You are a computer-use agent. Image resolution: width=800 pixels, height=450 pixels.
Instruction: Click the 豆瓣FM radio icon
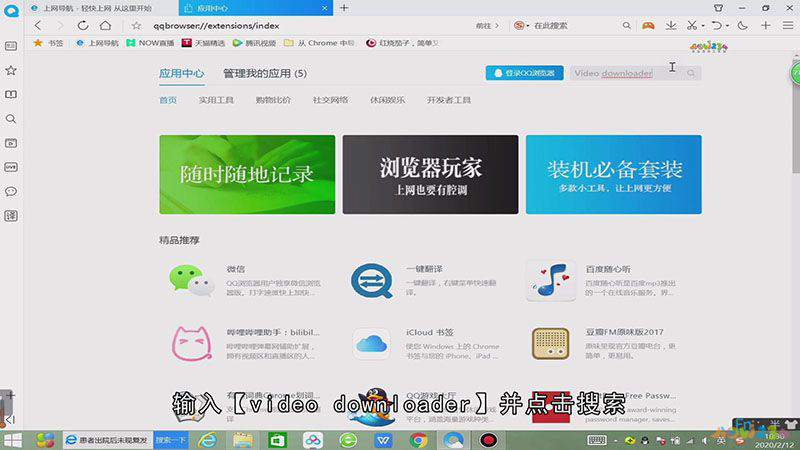click(x=551, y=344)
